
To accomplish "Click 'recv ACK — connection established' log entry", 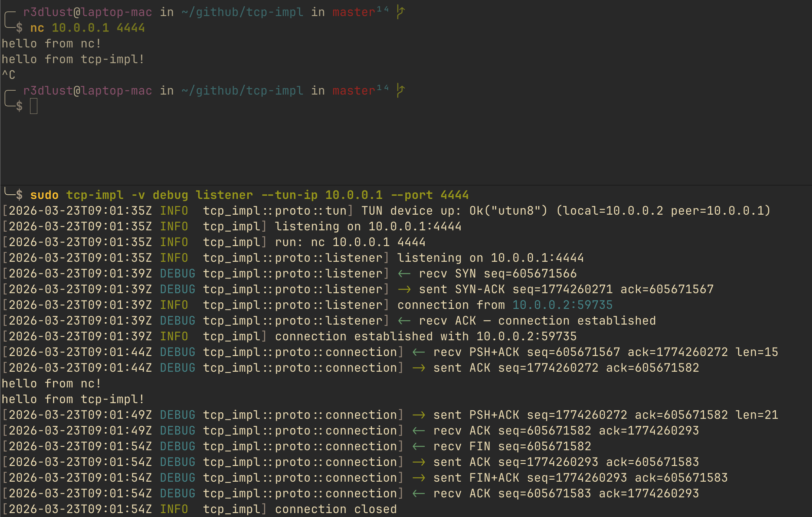I will 538,320.
